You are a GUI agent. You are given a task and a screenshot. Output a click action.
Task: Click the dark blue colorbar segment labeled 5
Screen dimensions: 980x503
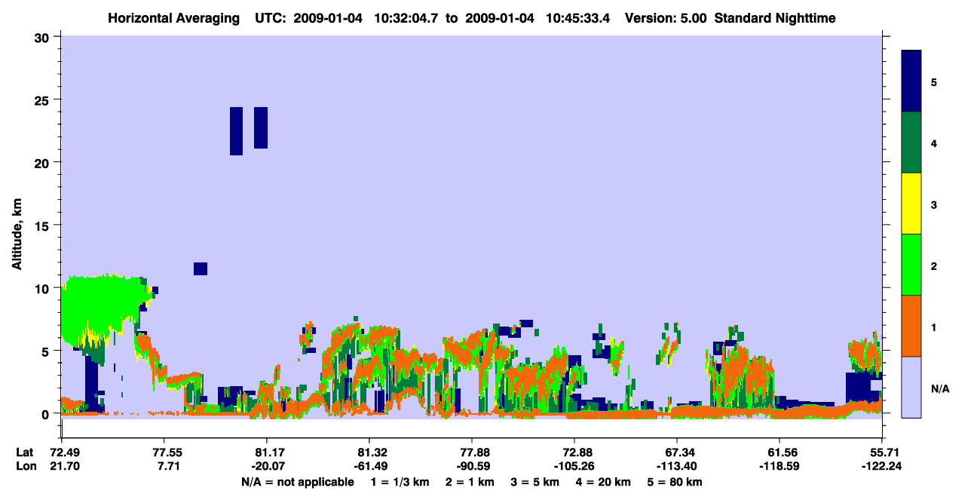[911, 81]
